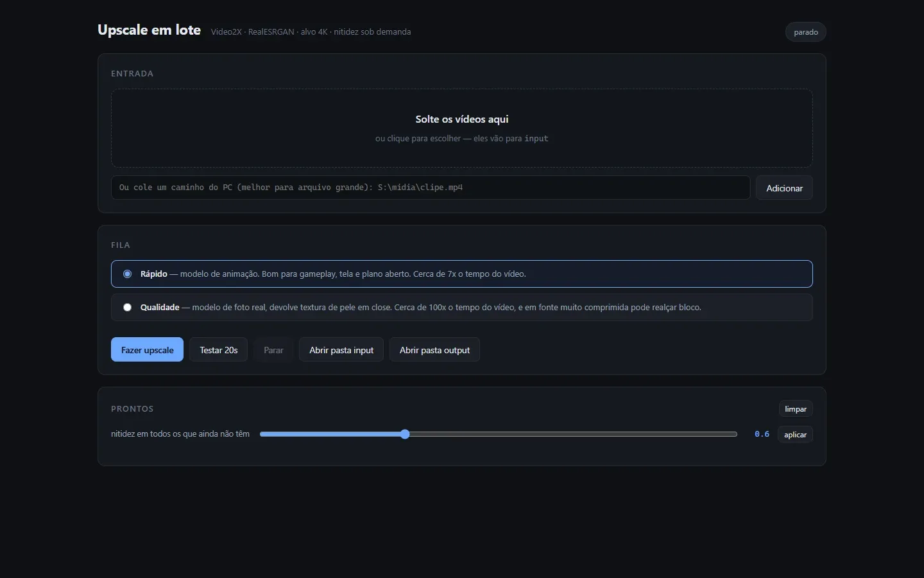Click the ENTRADA section heading

(132, 74)
